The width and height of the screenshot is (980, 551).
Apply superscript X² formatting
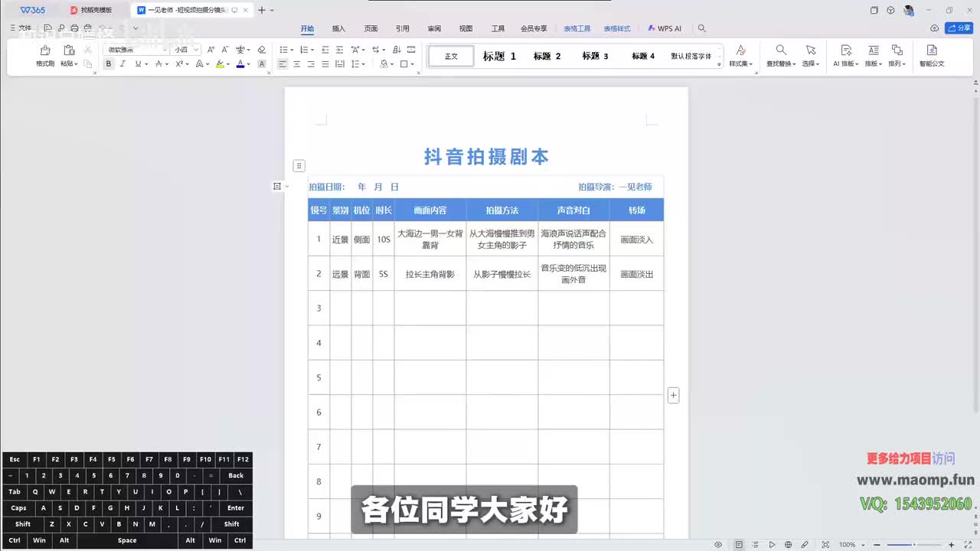[x=179, y=64]
